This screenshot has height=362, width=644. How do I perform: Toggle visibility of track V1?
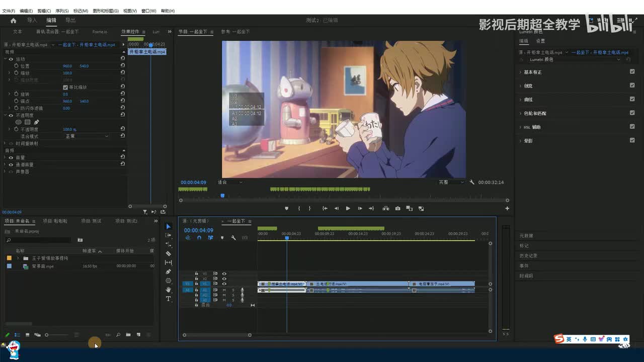click(224, 284)
